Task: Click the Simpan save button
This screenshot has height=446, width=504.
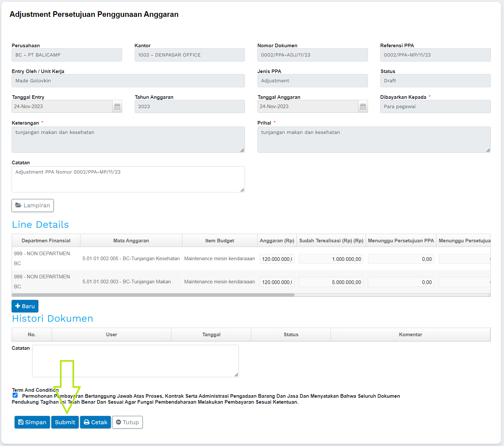Action: [32, 422]
